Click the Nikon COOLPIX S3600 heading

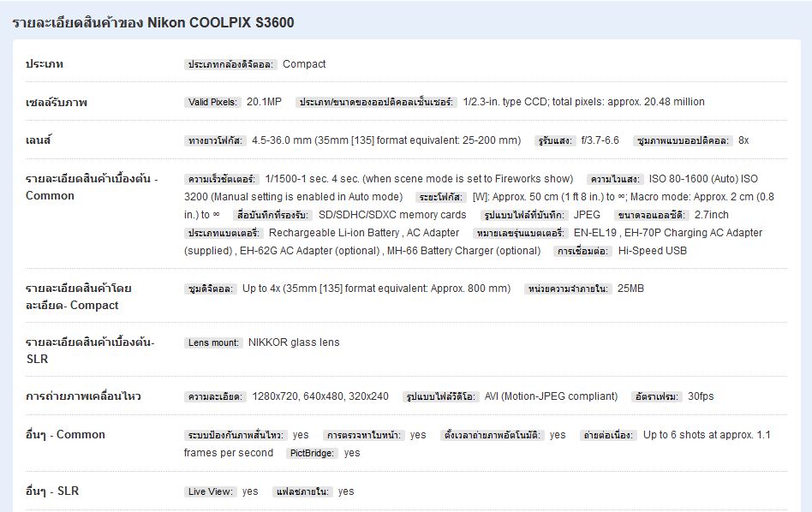click(x=152, y=22)
